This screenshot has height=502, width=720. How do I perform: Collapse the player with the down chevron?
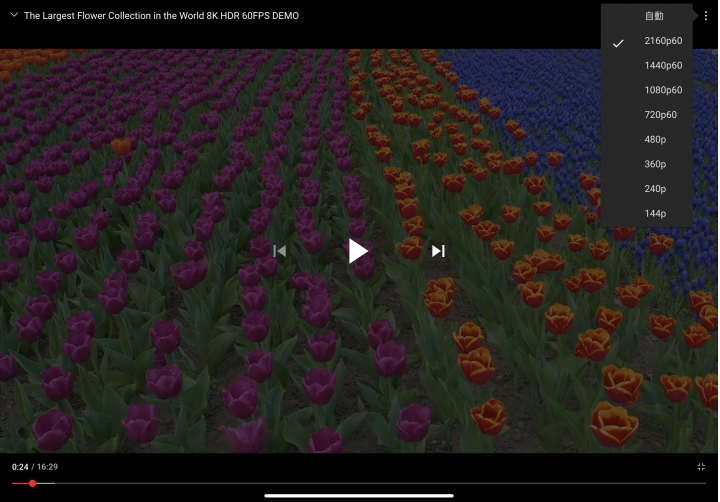14,15
